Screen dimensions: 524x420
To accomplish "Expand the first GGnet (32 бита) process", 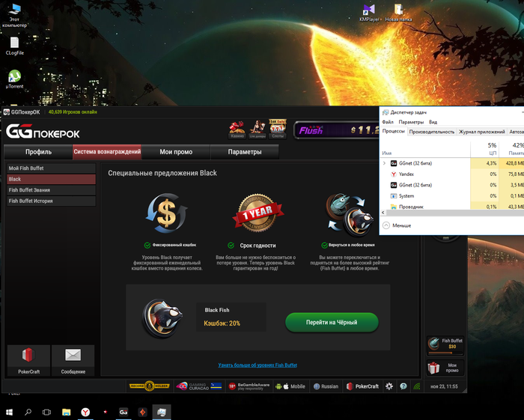I will point(384,163).
